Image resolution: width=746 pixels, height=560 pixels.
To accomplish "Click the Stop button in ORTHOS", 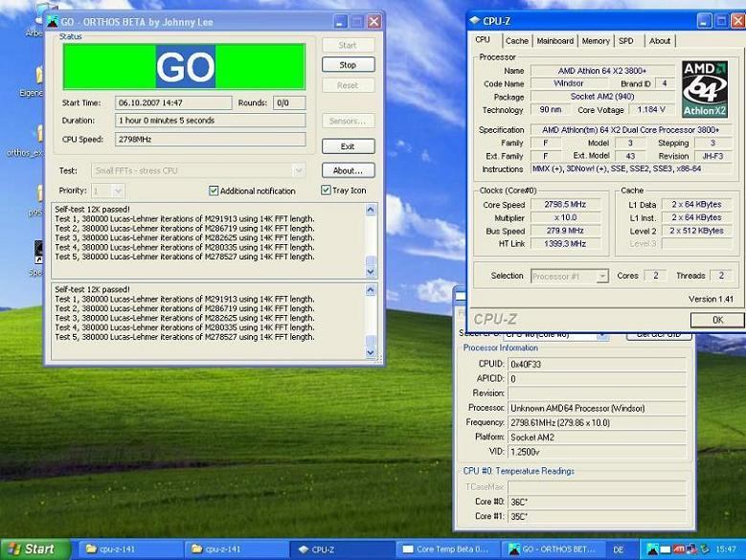I will [x=348, y=65].
